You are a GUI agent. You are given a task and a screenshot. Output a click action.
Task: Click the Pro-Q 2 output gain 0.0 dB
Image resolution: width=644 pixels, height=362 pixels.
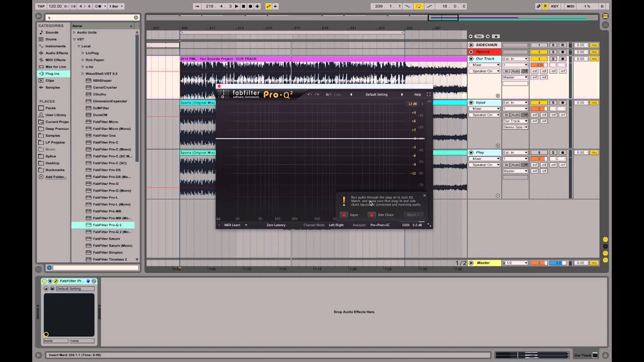pos(417,225)
